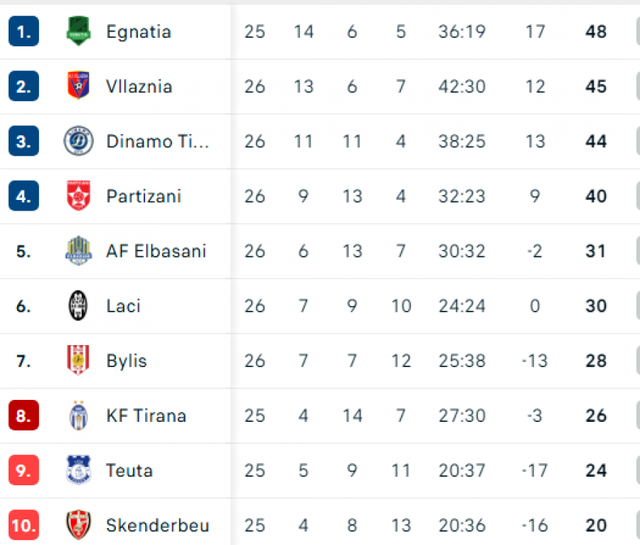Screen dimensions: 640x545
Task: Click the KF Tirana club crest
Action: 78,415
